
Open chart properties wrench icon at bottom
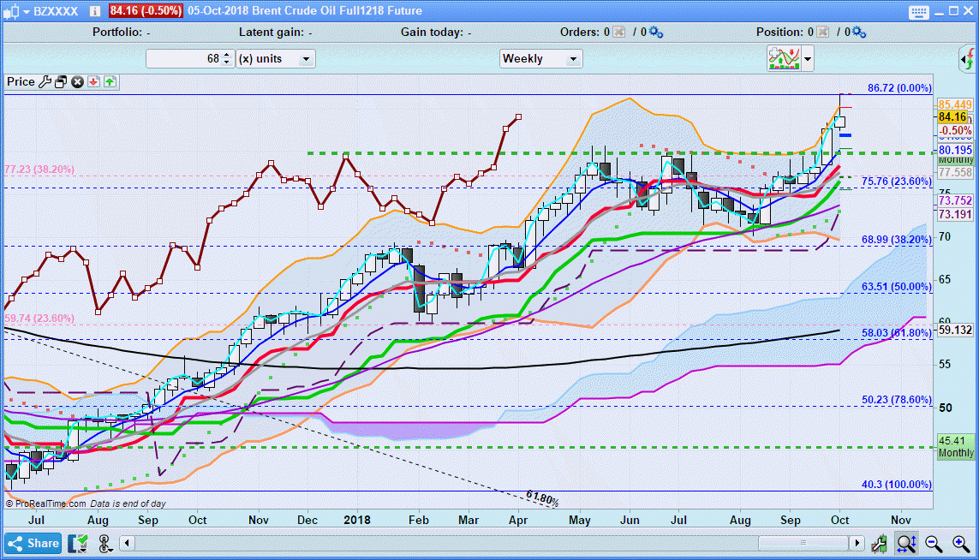coord(879,544)
